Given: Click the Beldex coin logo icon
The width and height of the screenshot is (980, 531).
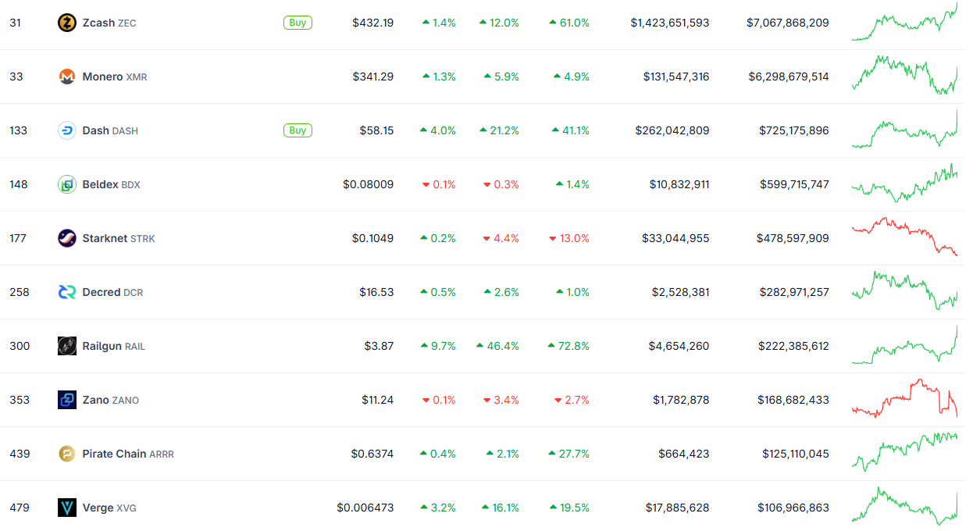Looking at the screenshot, I should click(x=67, y=184).
